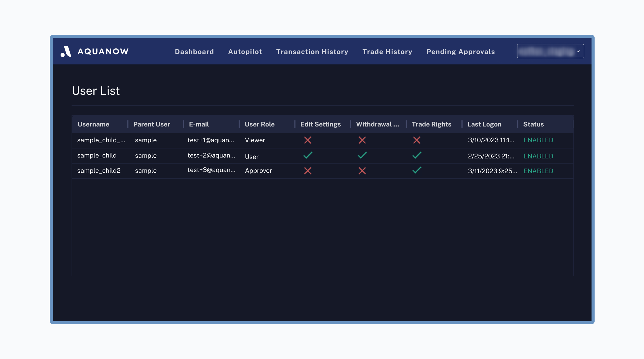Go to Transaction History

(x=312, y=52)
